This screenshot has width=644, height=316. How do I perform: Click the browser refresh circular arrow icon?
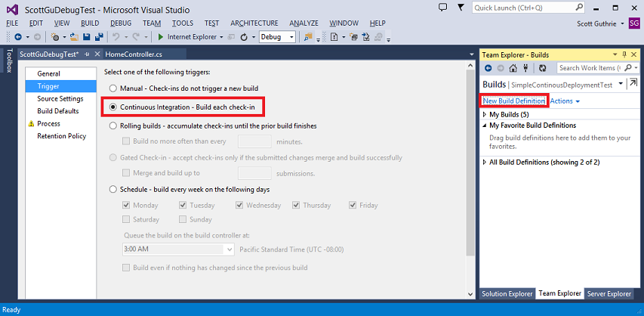point(244,37)
